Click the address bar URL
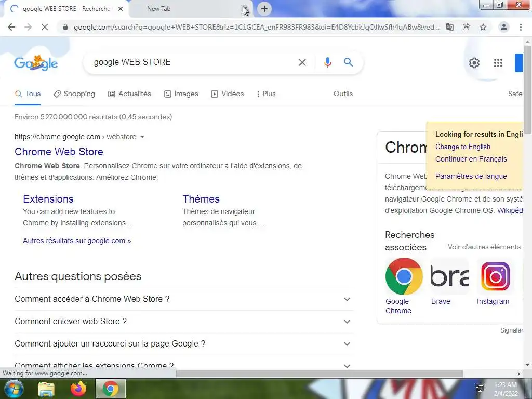 tap(257, 27)
